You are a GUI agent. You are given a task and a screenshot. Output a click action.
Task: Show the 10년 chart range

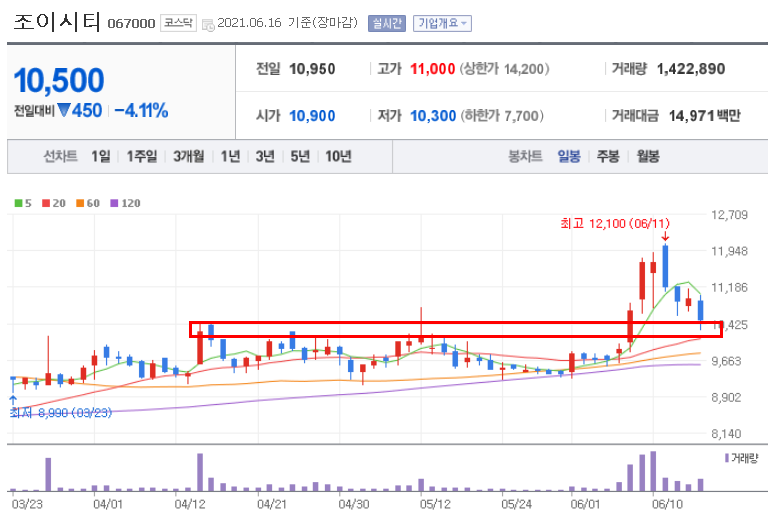point(338,156)
